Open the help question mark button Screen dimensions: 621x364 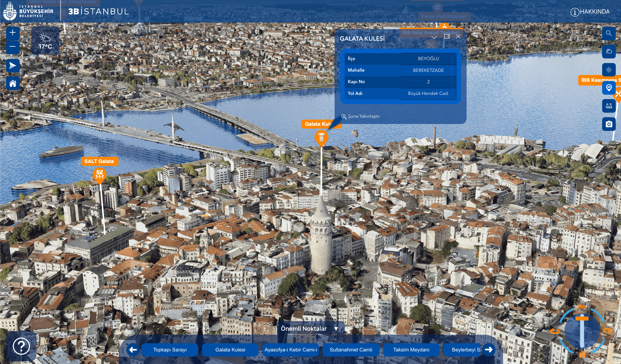pyautogui.click(x=21, y=346)
